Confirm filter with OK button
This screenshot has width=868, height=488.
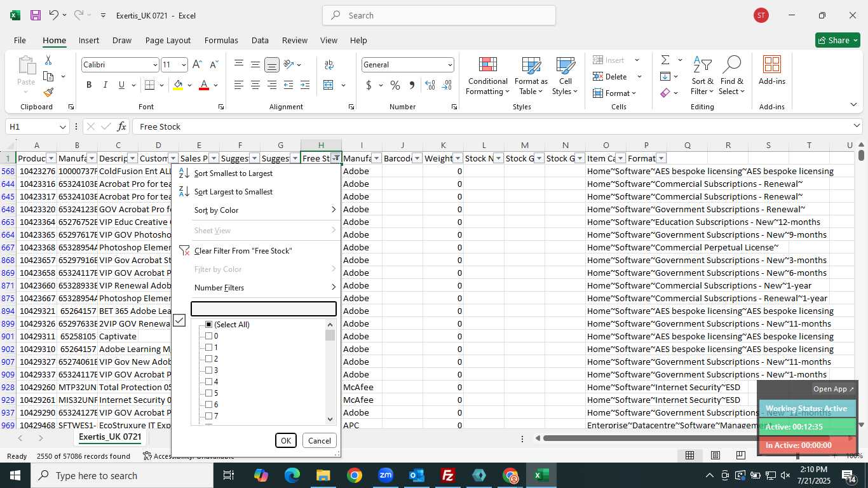click(286, 440)
